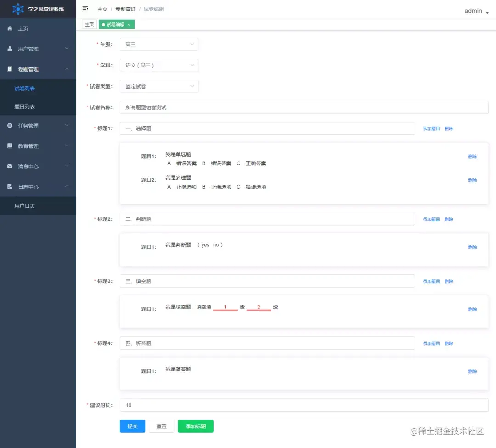Viewport: 496px width, 448px height.
Task: Open the 试卷类型 dropdown showing 固定试卷
Action: tap(159, 86)
